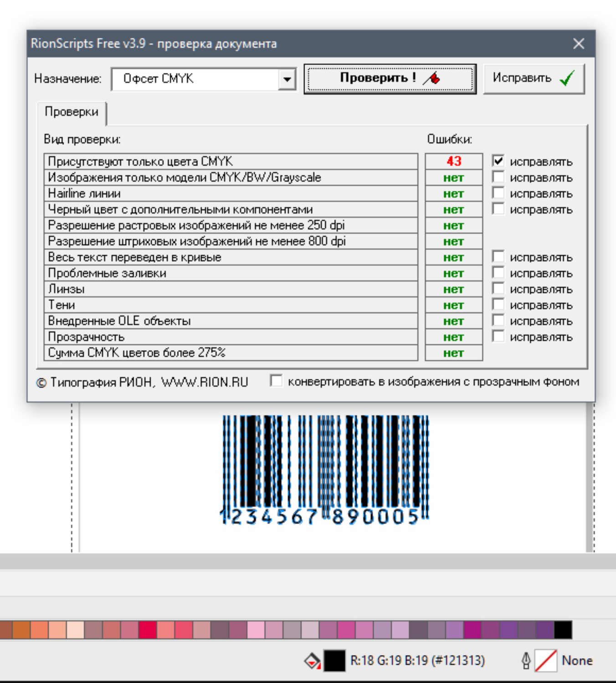Screen dimensions: 616x683
Task: Uncheck исправлять for Присутствуют только цвета CMYK
Action: [498, 161]
